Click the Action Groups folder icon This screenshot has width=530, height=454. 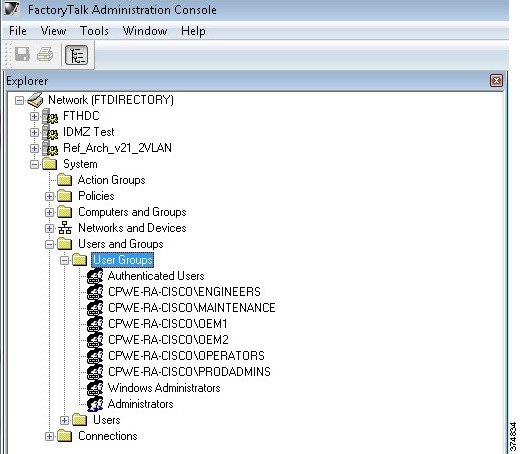[x=65, y=180]
